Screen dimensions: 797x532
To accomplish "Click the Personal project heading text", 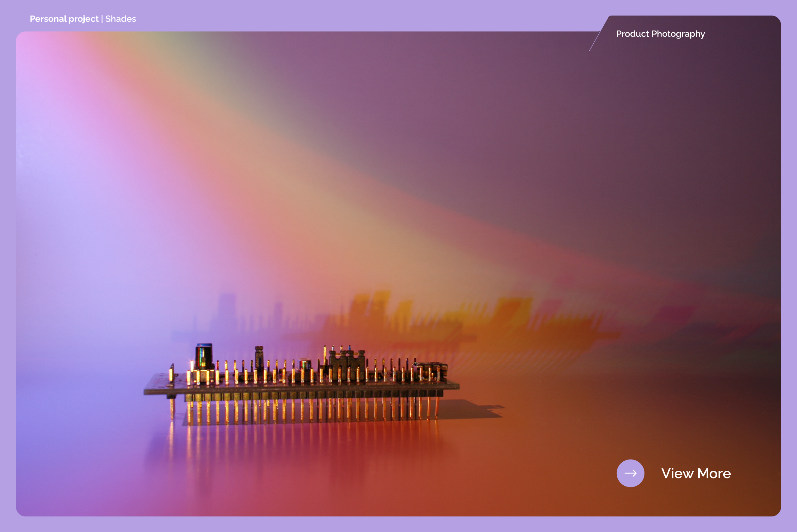I will point(64,19).
